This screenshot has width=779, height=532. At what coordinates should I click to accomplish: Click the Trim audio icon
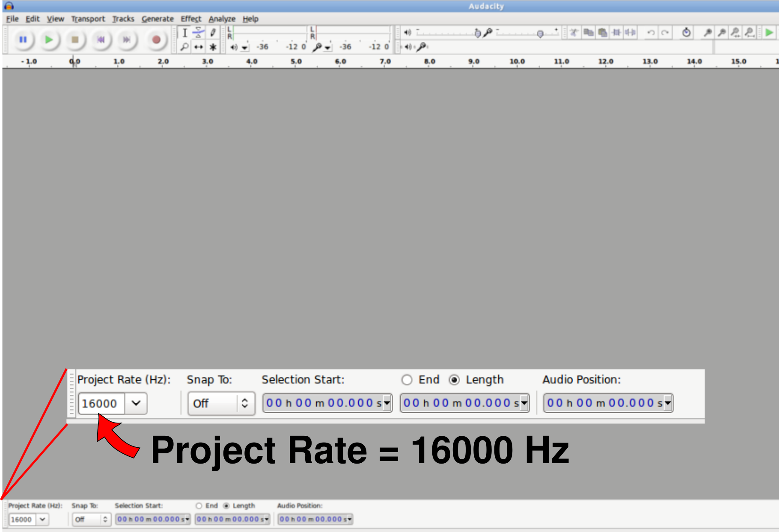click(x=616, y=33)
